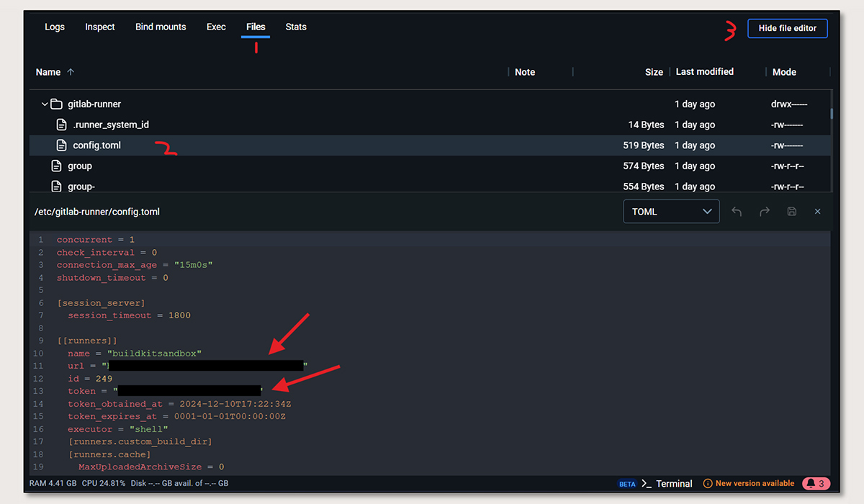The height and width of the screenshot is (504, 864).
Task: Click the file icon beside .runner_system_id
Action: pos(61,124)
